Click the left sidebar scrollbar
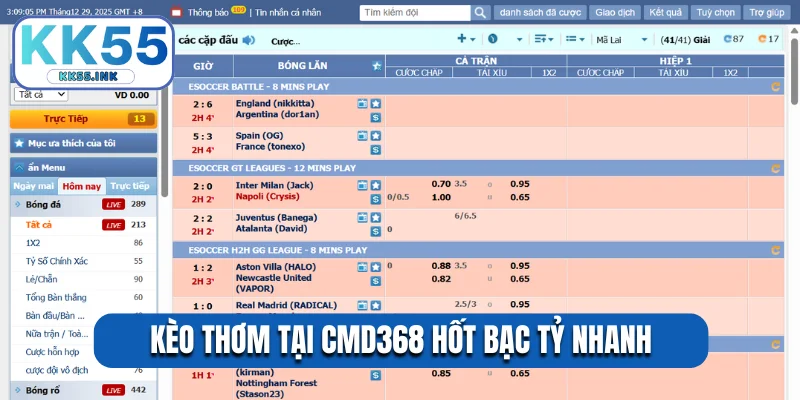 coord(164,143)
